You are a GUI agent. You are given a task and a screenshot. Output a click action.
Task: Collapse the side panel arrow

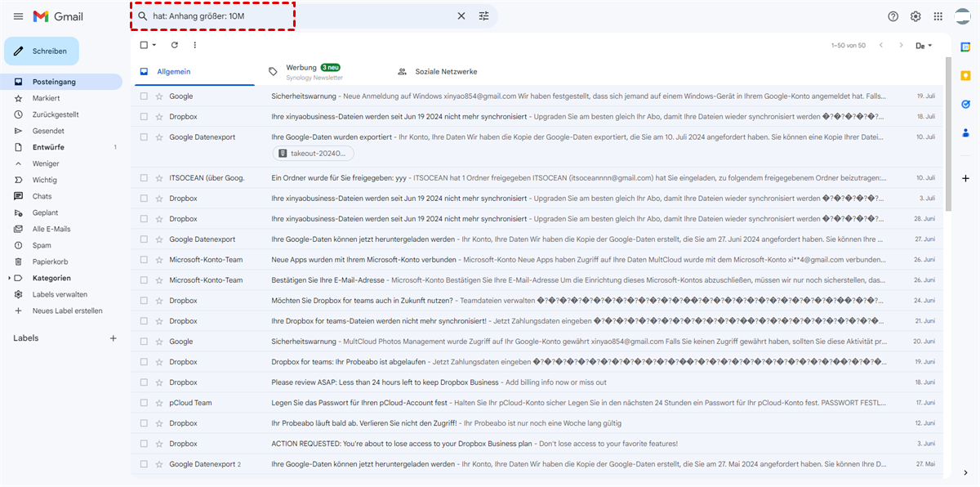click(965, 472)
